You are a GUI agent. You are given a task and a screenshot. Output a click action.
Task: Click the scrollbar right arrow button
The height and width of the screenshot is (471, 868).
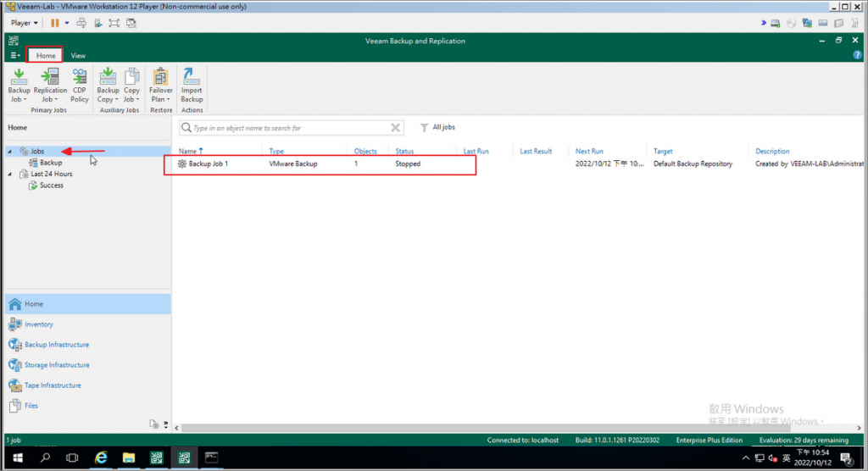[x=860, y=428]
